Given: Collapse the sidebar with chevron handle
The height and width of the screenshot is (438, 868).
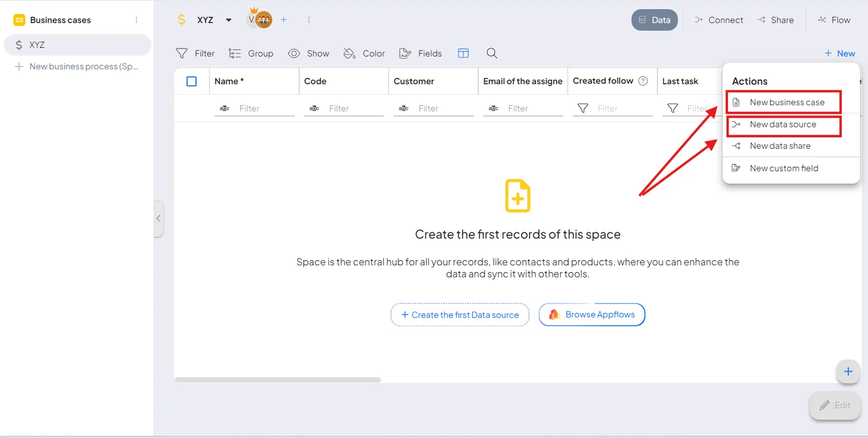Looking at the screenshot, I should 158,219.
